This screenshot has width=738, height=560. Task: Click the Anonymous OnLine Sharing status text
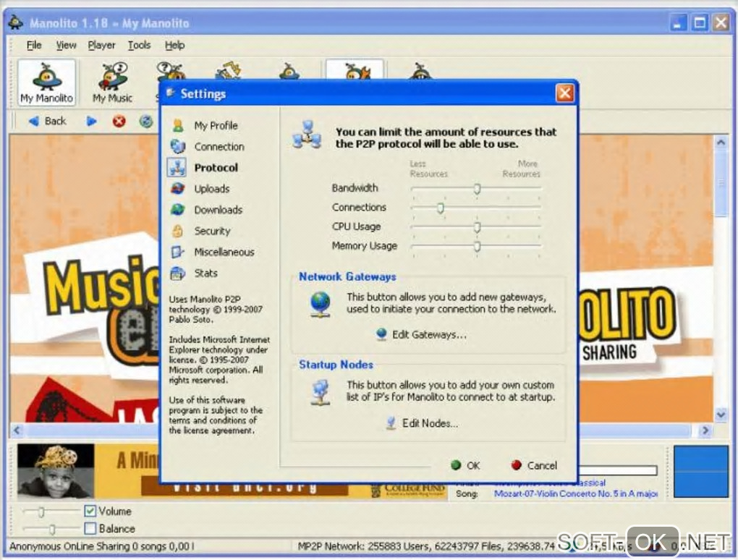tap(102, 546)
